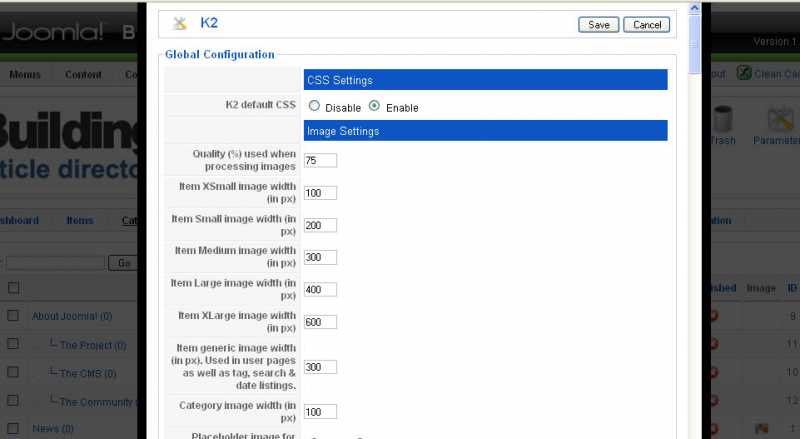800x439 pixels.
Task: Click the filter search field in background page
Action: coord(55,263)
